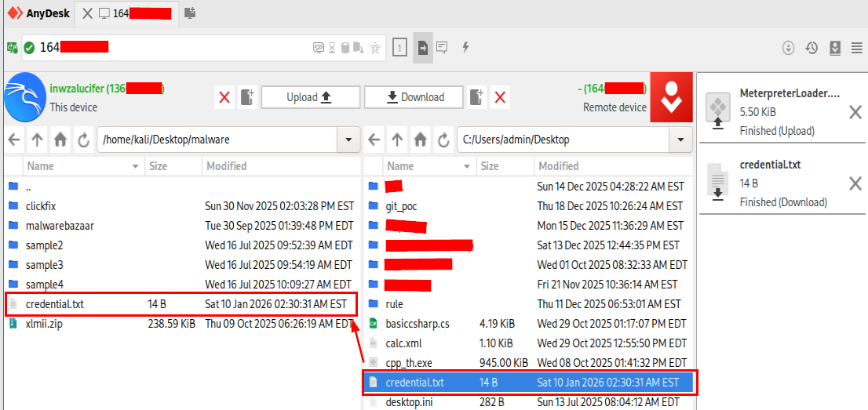
Task: Select the file transfer mode icon
Action: (423, 48)
